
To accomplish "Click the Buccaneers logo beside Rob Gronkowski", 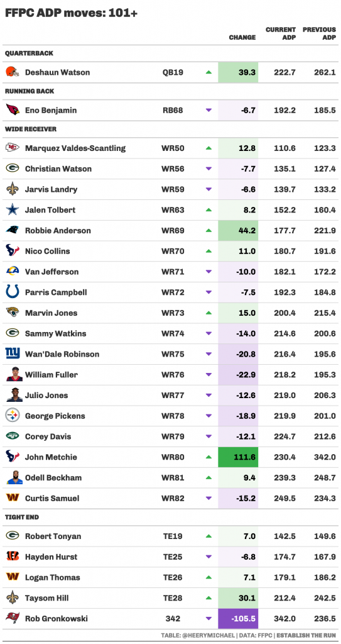I will coord(13,618).
